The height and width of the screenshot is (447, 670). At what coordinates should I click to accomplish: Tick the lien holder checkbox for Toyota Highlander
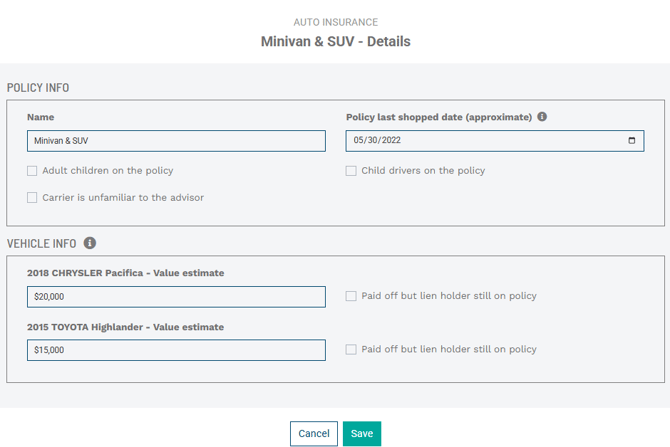click(x=351, y=350)
